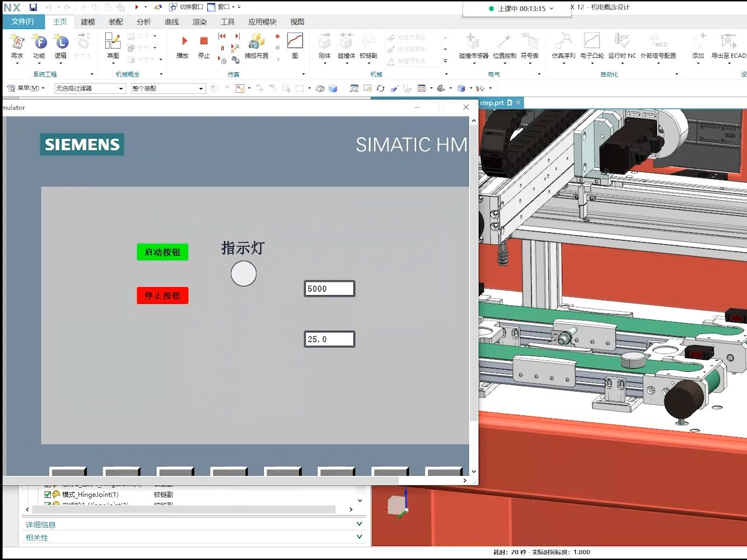The width and height of the screenshot is (747, 560).
Task: Switch to the 分析 (Analysis) tab
Action: coord(144,22)
